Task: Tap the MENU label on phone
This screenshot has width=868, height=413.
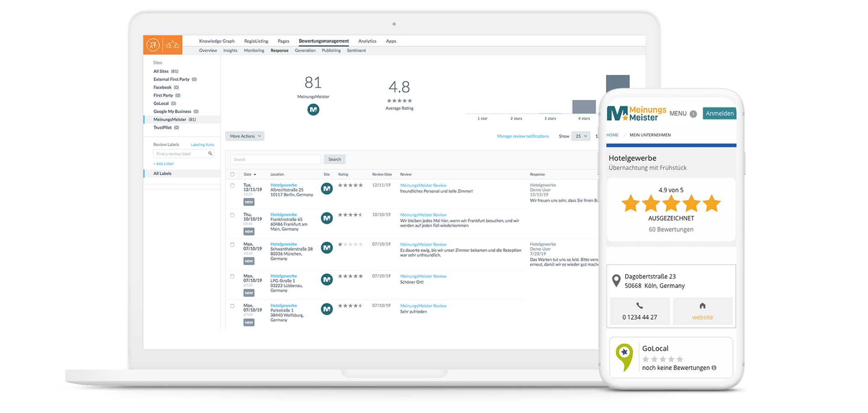Action: [x=678, y=114]
